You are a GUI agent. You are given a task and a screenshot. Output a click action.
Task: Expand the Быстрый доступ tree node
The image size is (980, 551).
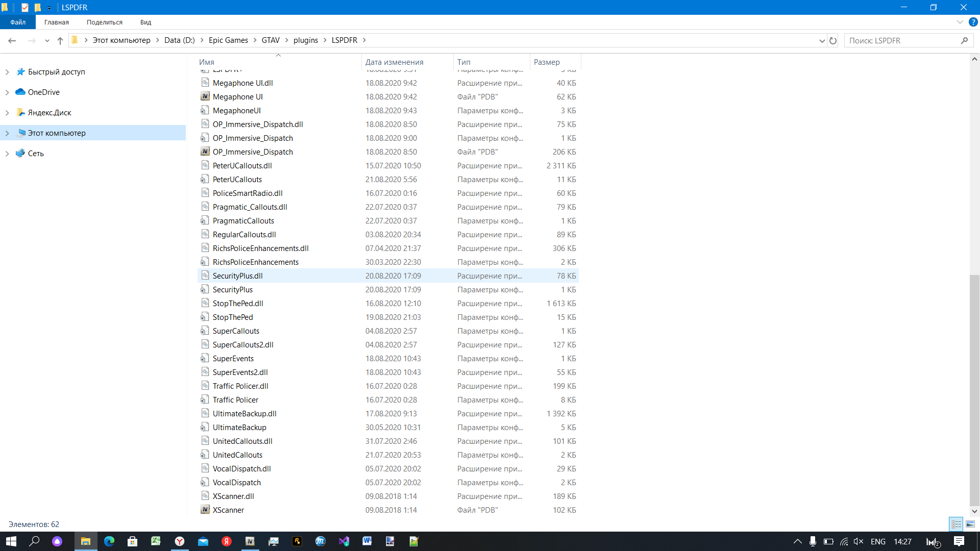[7, 72]
